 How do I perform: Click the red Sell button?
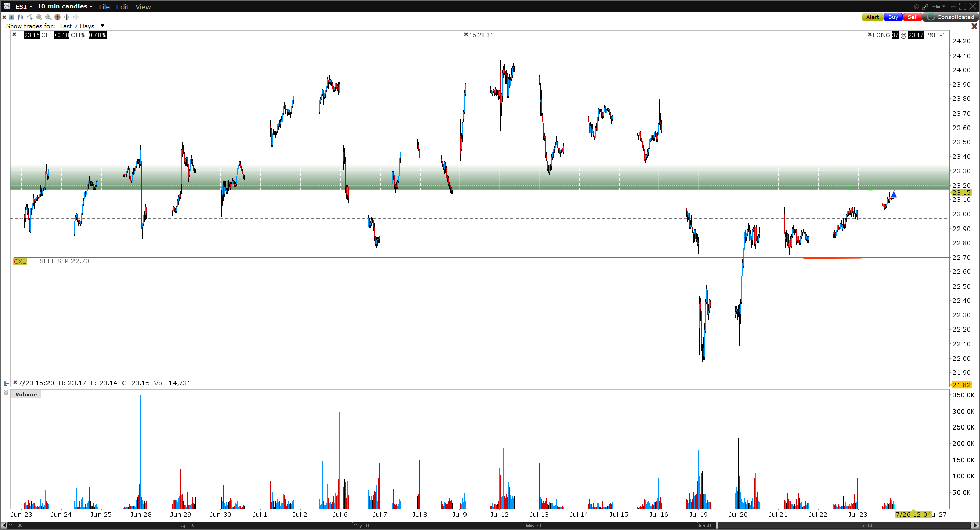(x=913, y=17)
